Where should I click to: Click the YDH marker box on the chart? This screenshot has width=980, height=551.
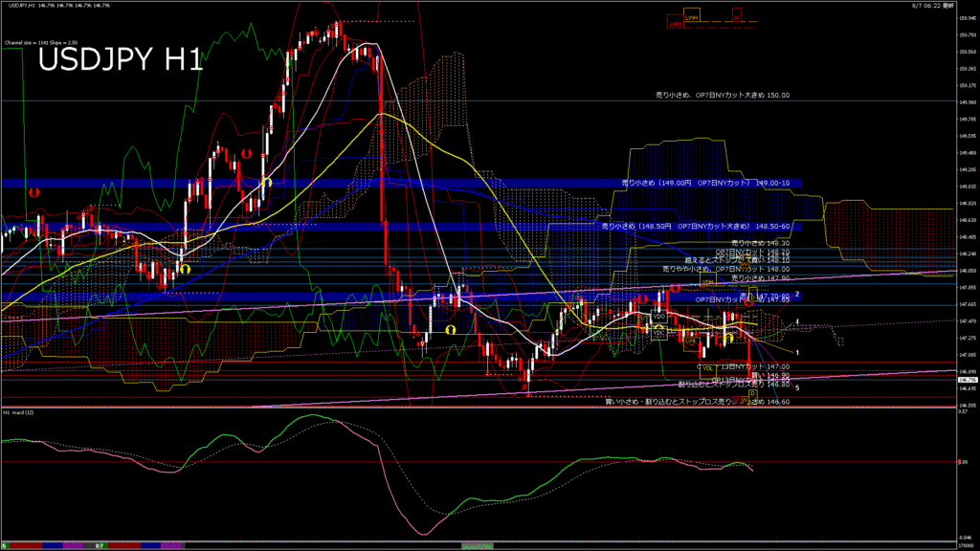[x=707, y=283]
